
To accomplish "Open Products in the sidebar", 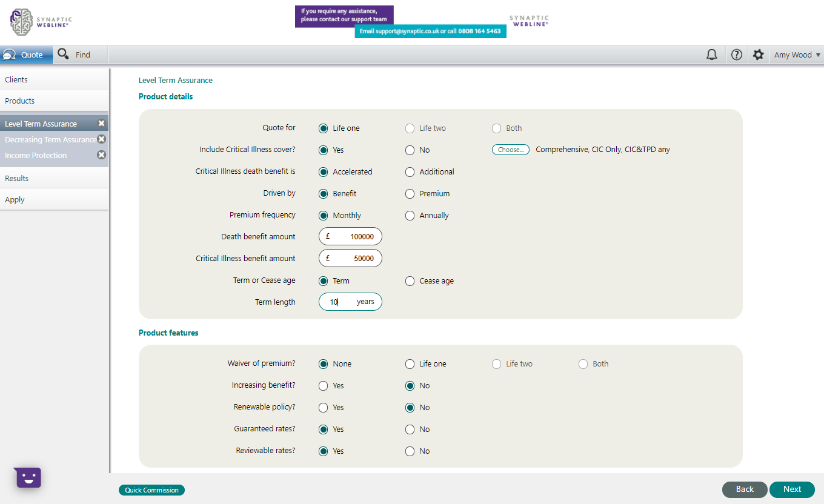I will [x=55, y=101].
